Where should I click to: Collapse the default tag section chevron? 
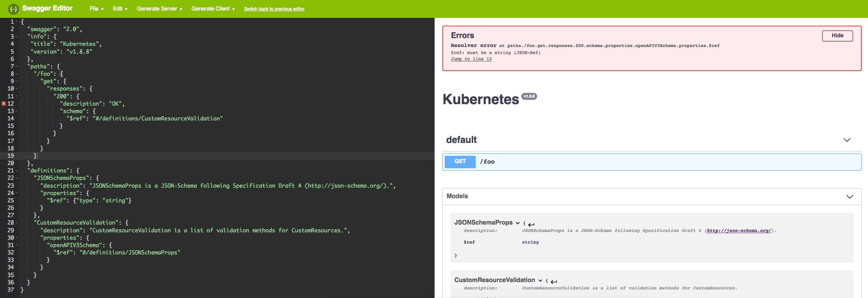click(847, 140)
